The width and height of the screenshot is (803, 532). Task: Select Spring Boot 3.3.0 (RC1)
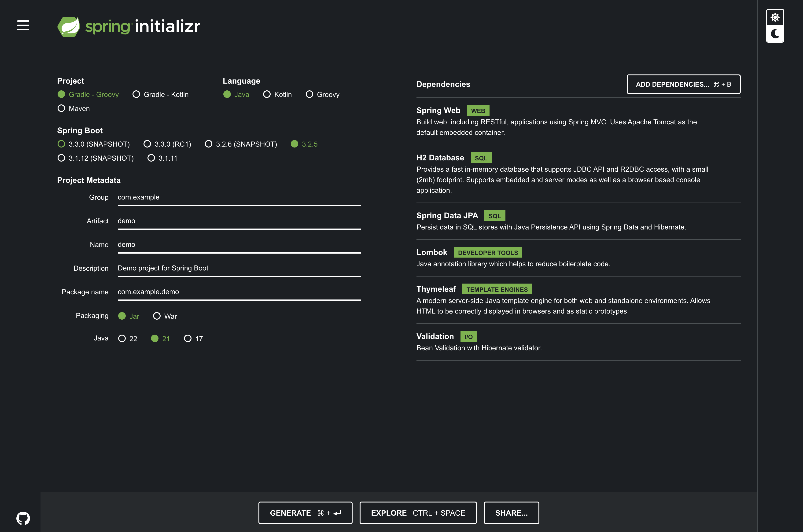tap(167, 144)
